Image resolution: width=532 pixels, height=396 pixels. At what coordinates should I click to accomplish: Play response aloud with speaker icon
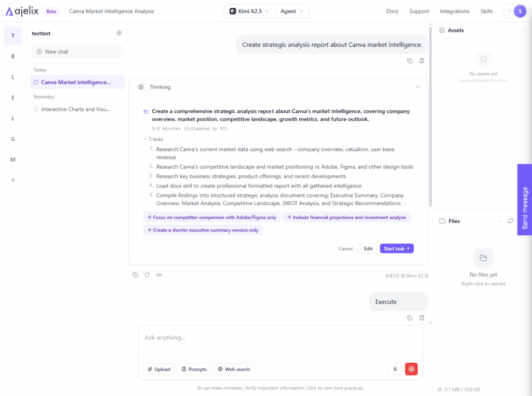(x=159, y=274)
